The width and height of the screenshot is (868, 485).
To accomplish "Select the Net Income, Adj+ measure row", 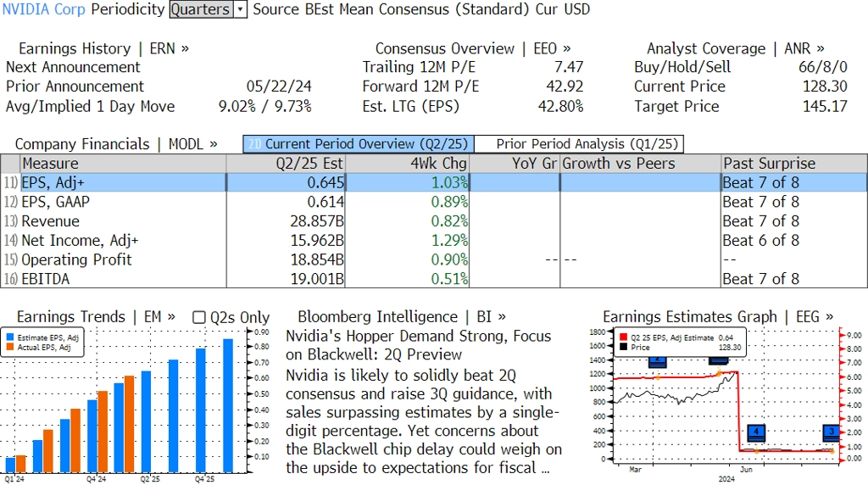I will pyautogui.click(x=434, y=241).
